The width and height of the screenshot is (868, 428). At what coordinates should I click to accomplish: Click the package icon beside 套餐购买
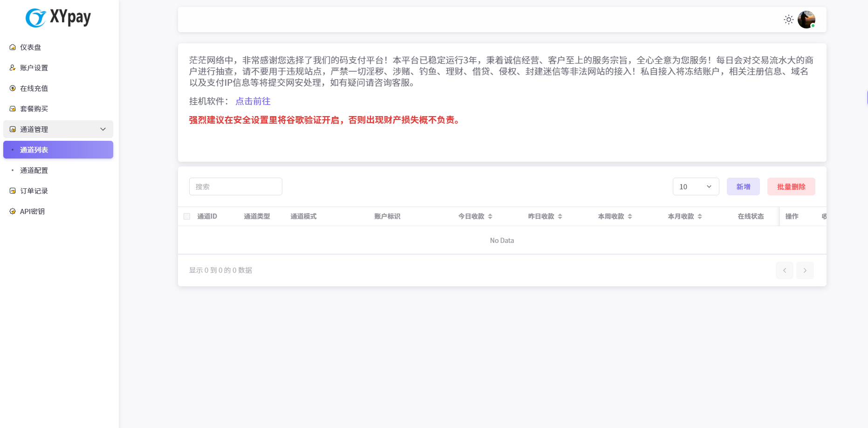coord(13,109)
